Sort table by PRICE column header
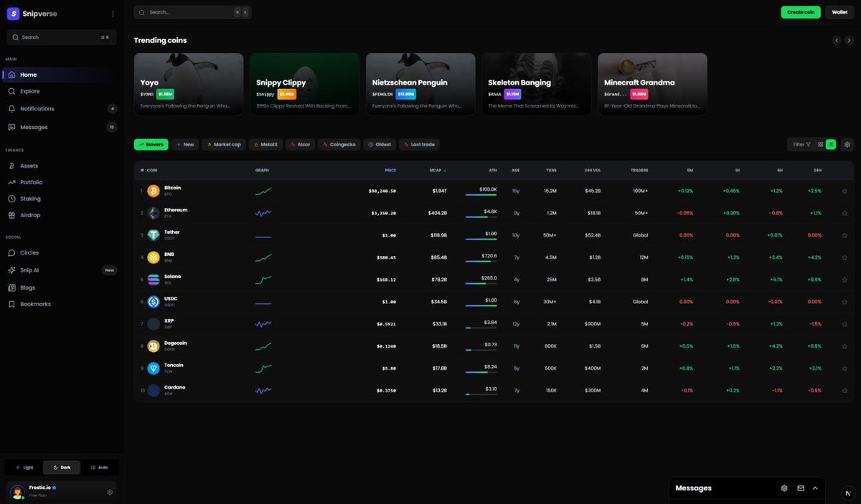861x504 pixels. (x=390, y=170)
